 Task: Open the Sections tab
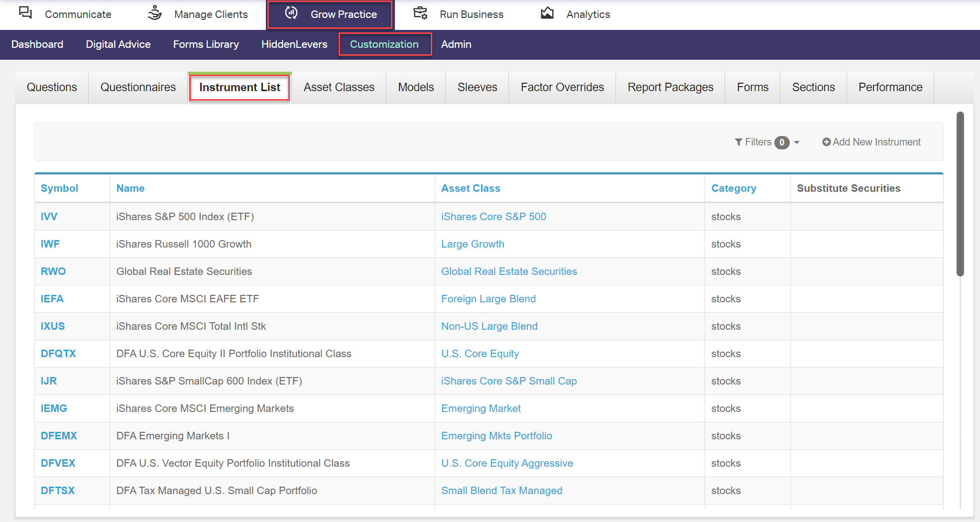[x=813, y=87]
